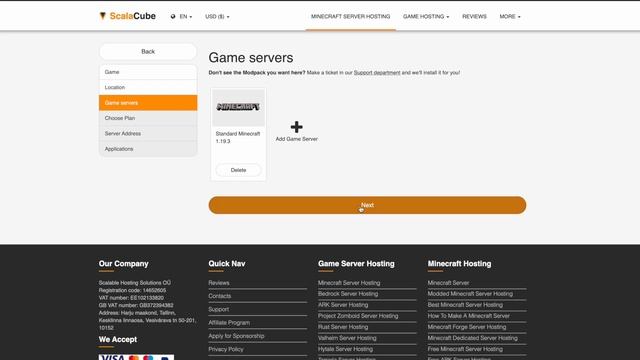
Task: Open the Best Minecraft Server Hosting link
Action: pyautogui.click(x=465, y=305)
